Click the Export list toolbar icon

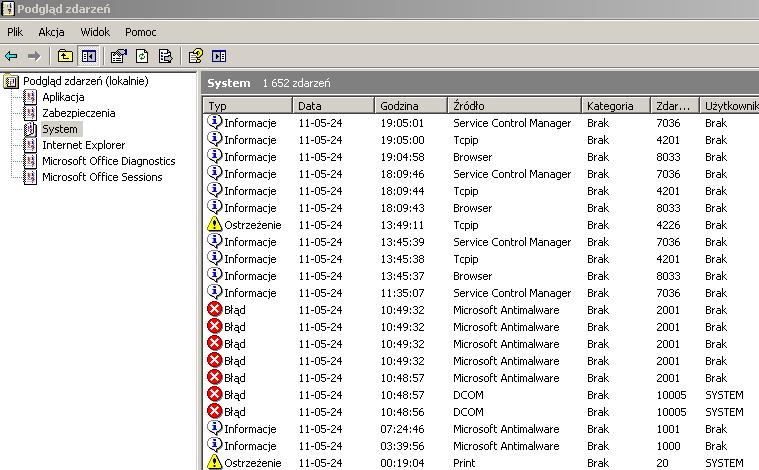point(166,56)
